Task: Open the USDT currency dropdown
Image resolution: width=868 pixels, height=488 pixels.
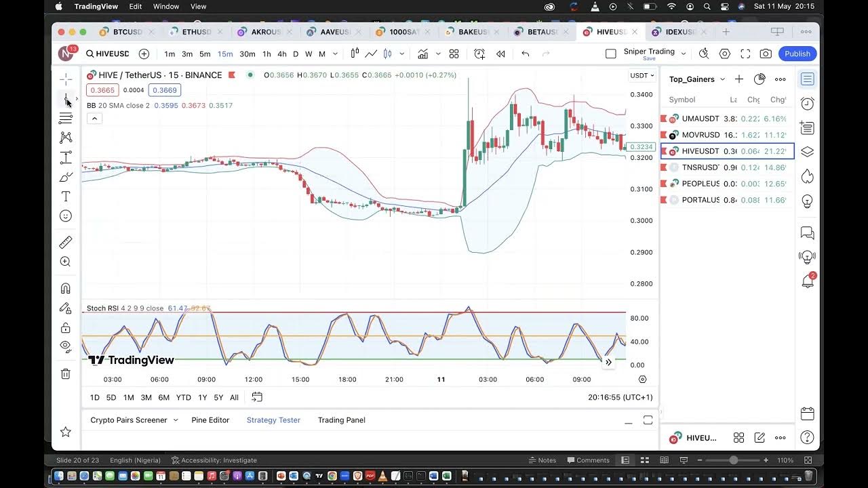Action: pyautogui.click(x=642, y=75)
